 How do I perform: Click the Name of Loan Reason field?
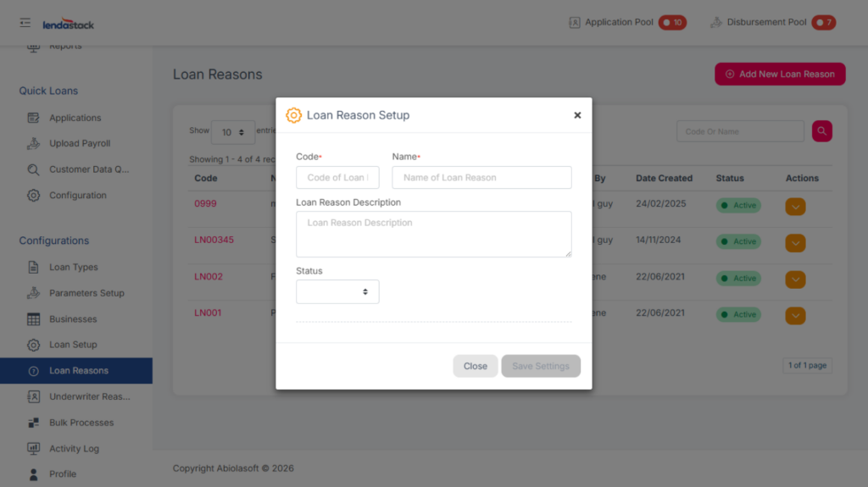tap(481, 178)
